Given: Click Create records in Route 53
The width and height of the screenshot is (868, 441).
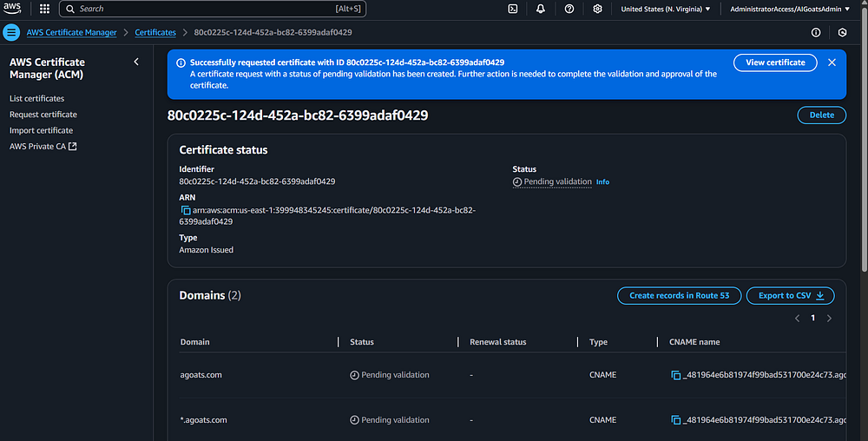Looking at the screenshot, I should (x=679, y=295).
